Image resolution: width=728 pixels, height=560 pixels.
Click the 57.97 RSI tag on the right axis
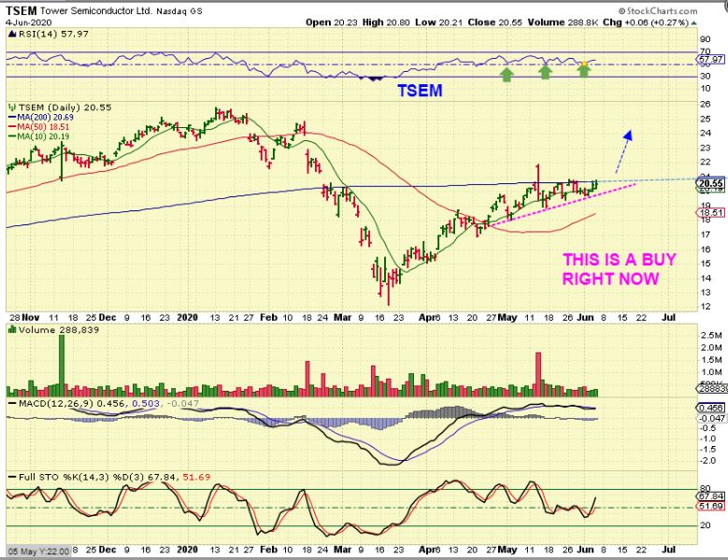[711, 60]
